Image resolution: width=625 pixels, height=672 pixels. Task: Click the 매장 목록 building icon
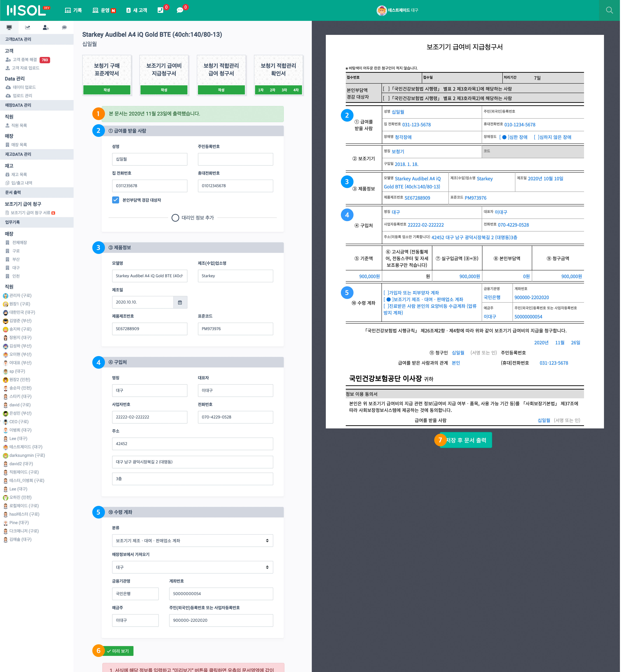(7, 145)
